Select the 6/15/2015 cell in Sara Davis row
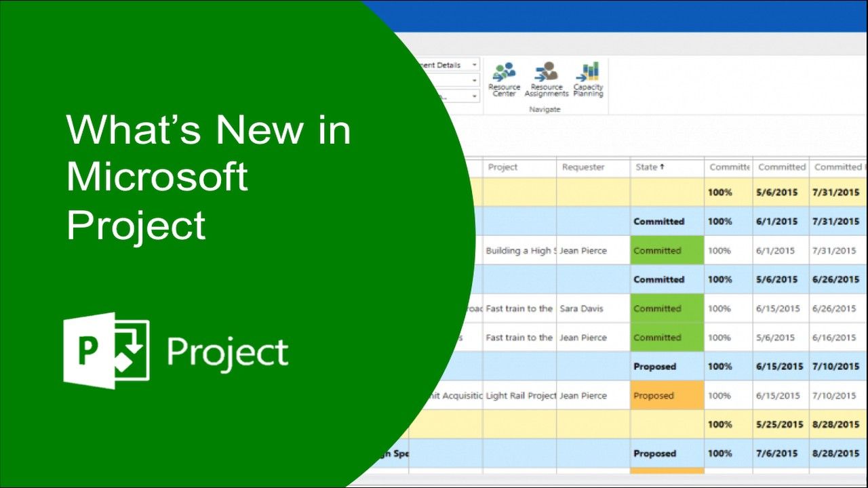This screenshot has height=488, width=868. click(x=779, y=308)
